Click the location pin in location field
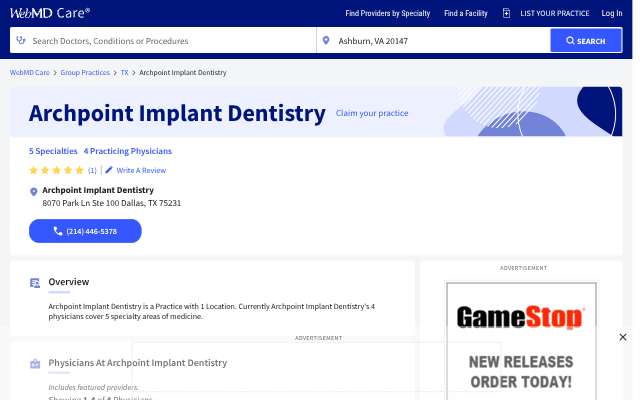 click(x=326, y=40)
